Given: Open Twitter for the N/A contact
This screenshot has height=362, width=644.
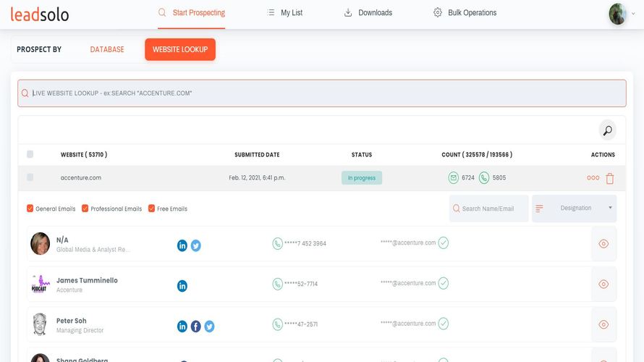Looking at the screenshot, I should click(196, 245).
